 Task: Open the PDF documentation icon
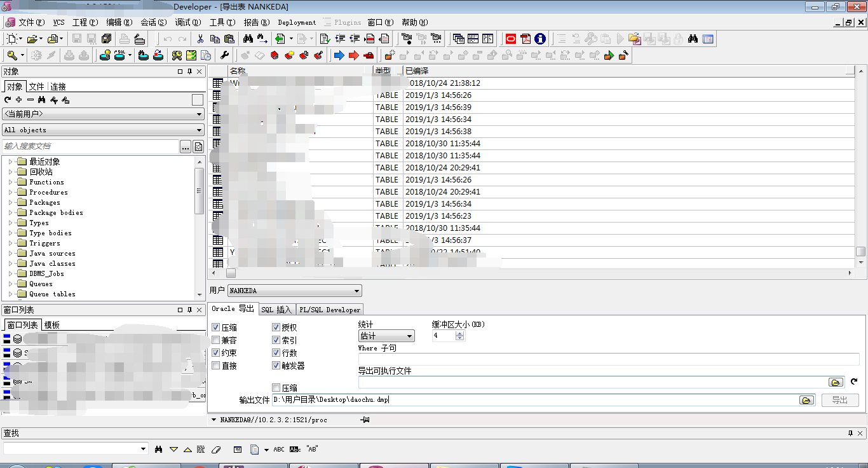pyautogui.click(x=524, y=38)
